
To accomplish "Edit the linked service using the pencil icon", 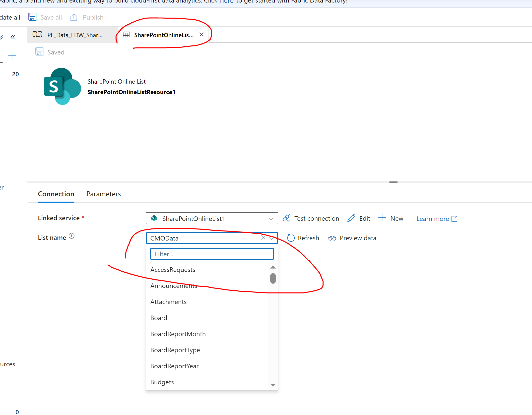I will pyautogui.click(x=351, y=218).
